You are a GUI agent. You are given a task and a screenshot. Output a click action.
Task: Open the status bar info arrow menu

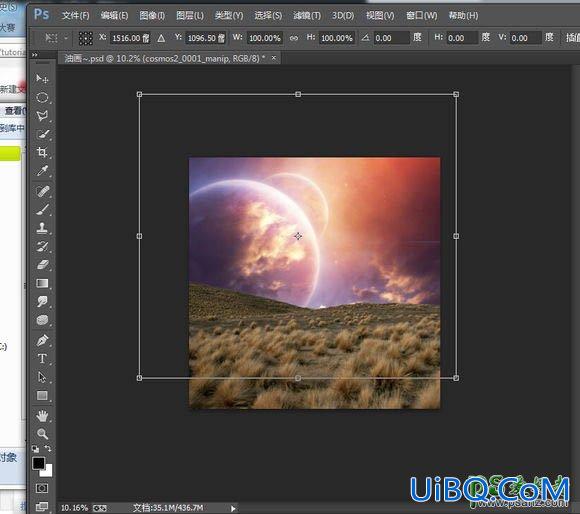[x=233, y=508]
